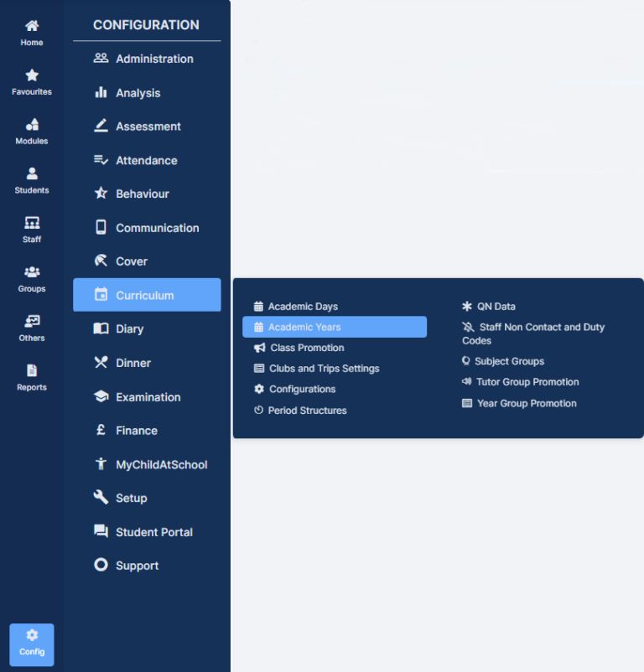The height and width of the screenshot is (672, 644).
Task: Click the MyChildAtSchool person icon
Action: coord(101,463)
